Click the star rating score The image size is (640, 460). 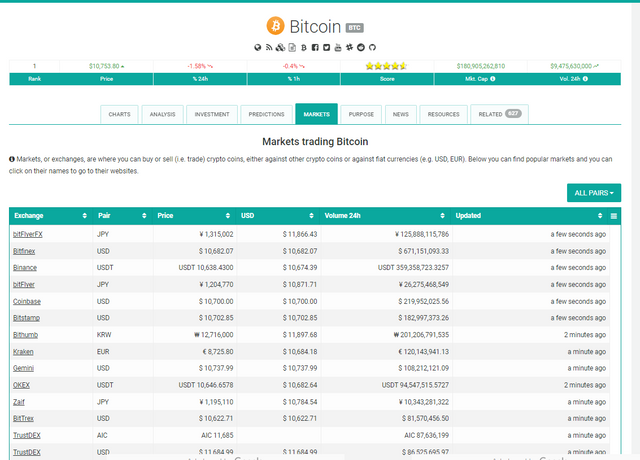click(386, 66)
